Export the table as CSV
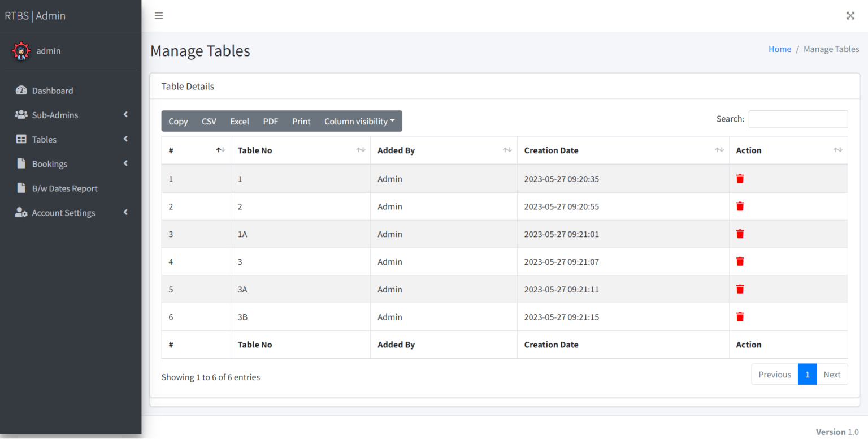Viewport: 868px width, 439px height. pos(209,121)
